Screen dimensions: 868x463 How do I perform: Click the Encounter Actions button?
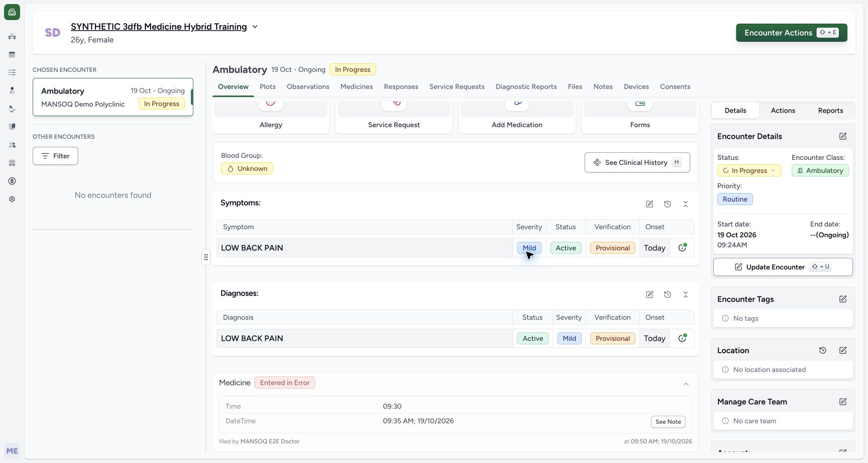pos(792,33)
